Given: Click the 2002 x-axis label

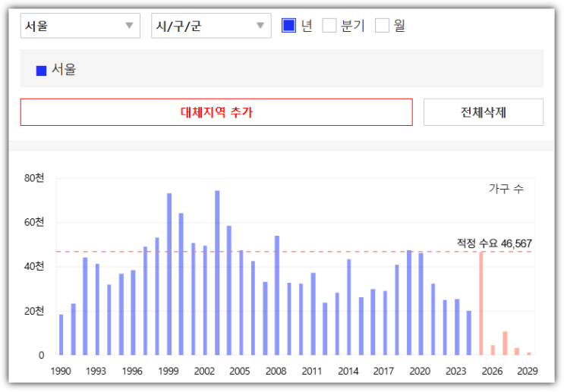Looking at the screenshot, I should (204, 372).
